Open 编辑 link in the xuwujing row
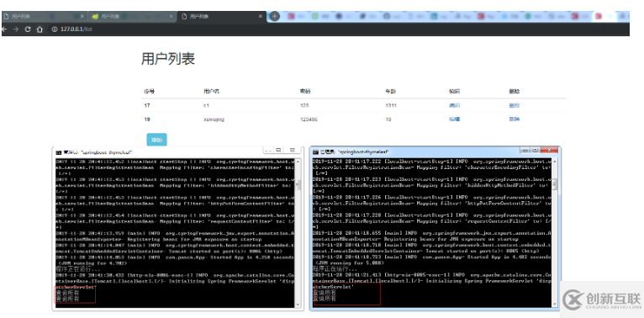Viewport: 644px width, 318px height. pyautogui.click(x=454, y=119)
